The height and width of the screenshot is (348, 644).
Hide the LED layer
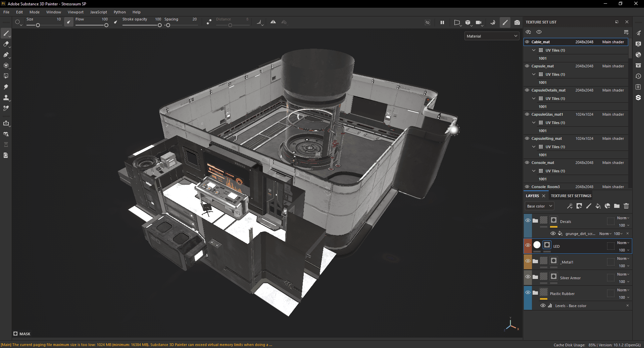528,245
